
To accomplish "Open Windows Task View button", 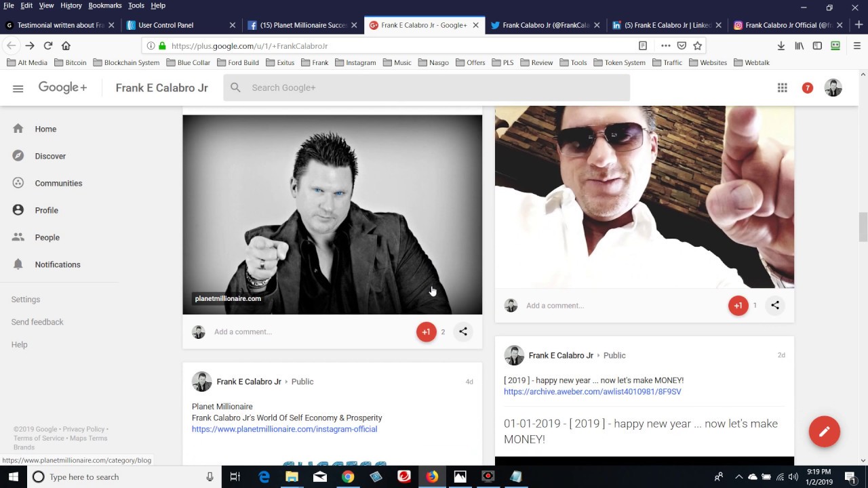I will [x=235, y=476].
